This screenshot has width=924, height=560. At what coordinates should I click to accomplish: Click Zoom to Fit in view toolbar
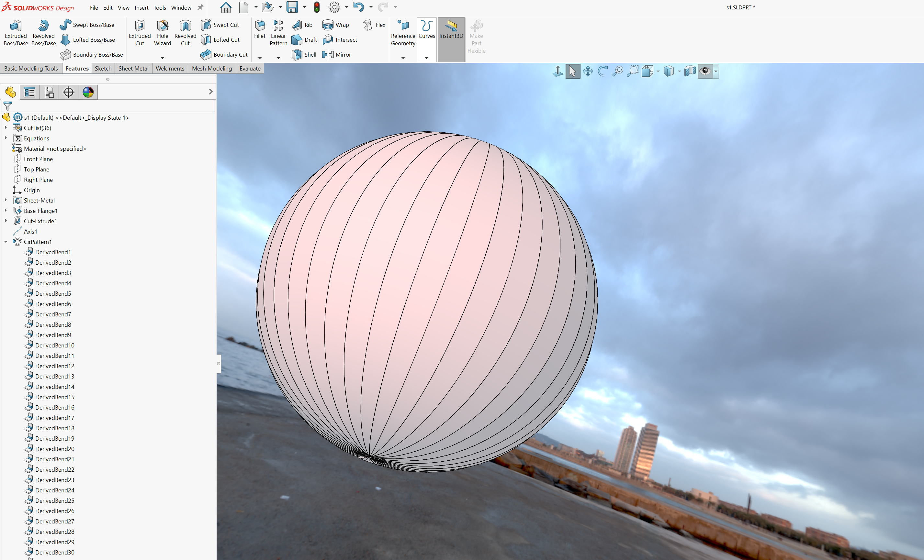[618, 71]
